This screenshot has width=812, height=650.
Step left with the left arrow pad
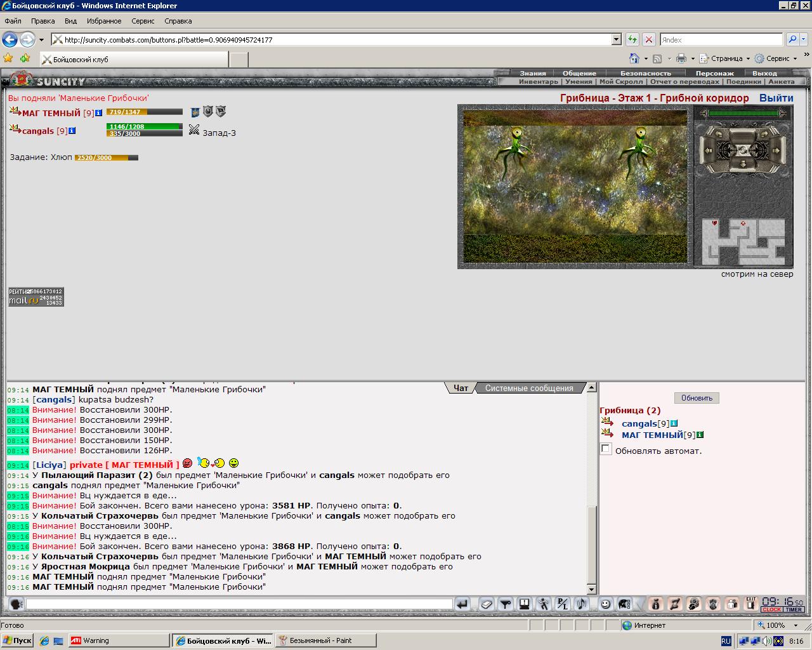708,150
